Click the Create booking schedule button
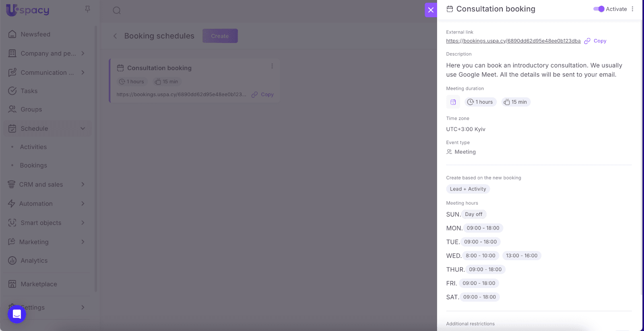 coord(220,36)
